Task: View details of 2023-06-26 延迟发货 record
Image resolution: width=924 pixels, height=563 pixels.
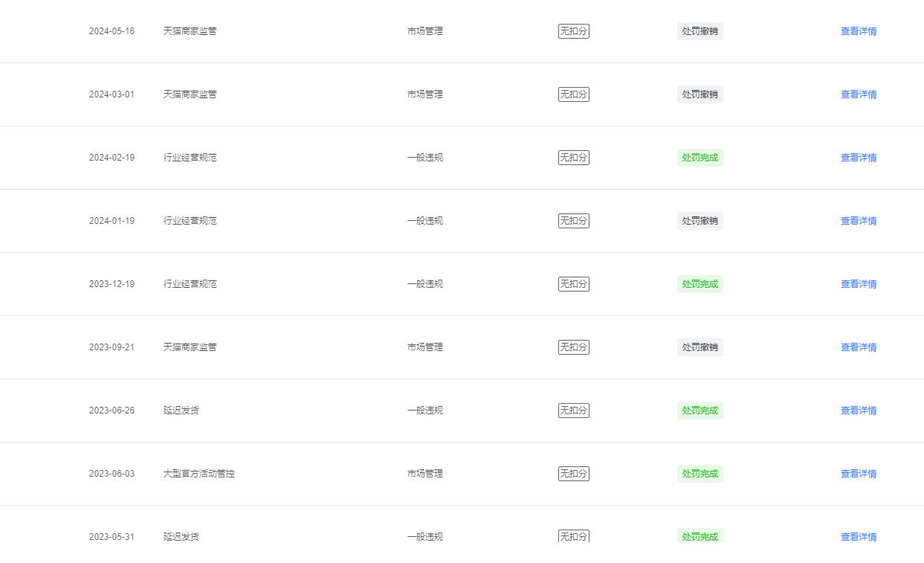Action: tap(859, 411)
